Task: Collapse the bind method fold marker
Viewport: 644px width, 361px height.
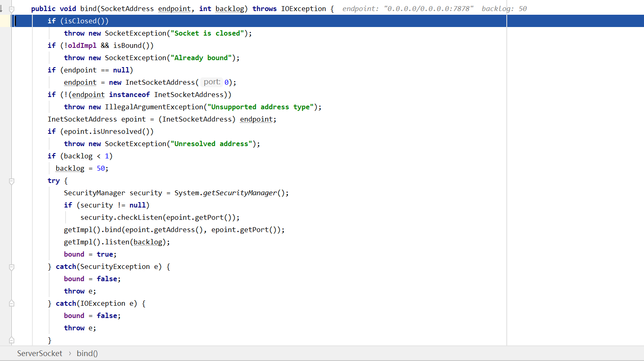Action: tap(12, 9)
